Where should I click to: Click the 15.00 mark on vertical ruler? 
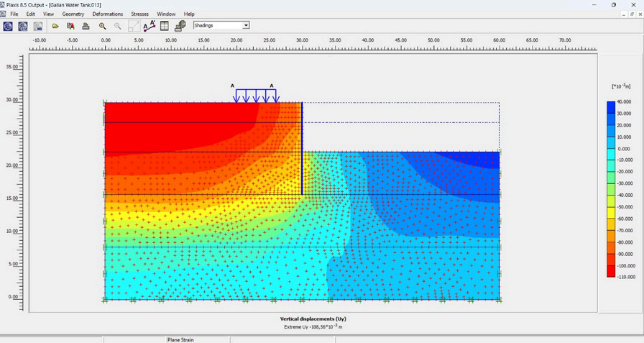[x=12, y=198]
